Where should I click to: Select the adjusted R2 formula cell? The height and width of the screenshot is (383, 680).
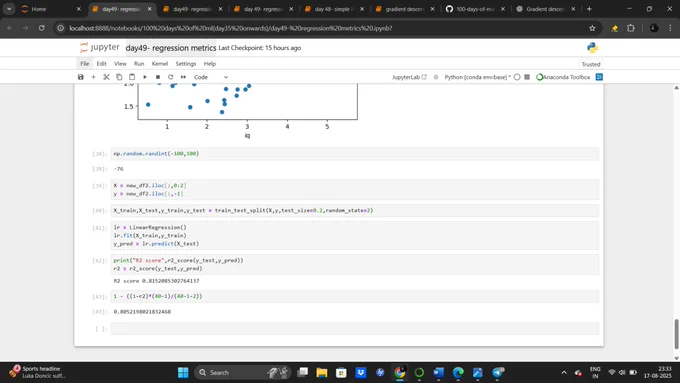[x=355, y=296]
